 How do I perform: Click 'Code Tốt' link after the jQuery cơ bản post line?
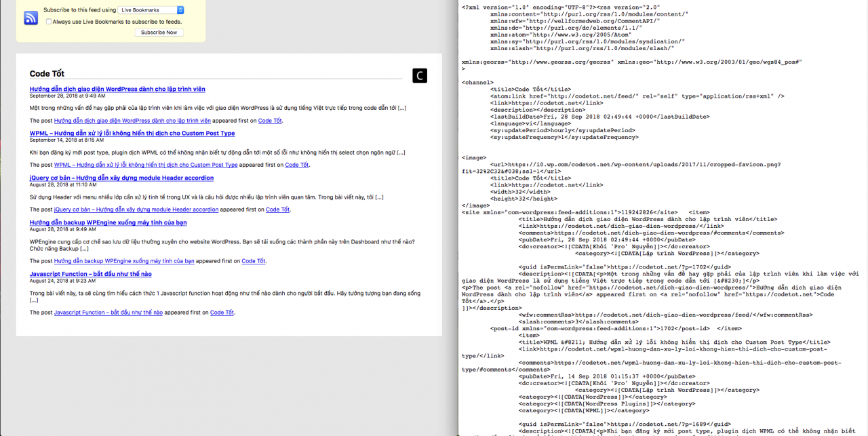[x=277, y=210]
